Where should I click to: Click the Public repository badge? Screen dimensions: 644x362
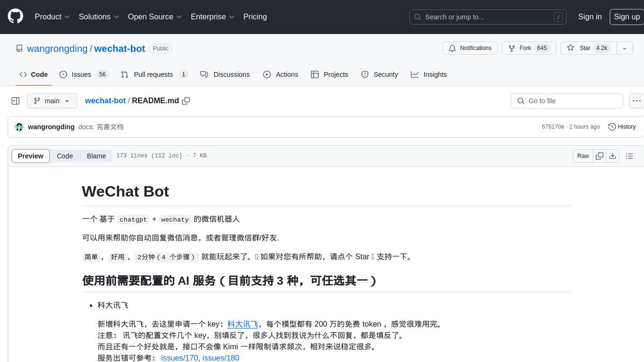click(161, 48)
